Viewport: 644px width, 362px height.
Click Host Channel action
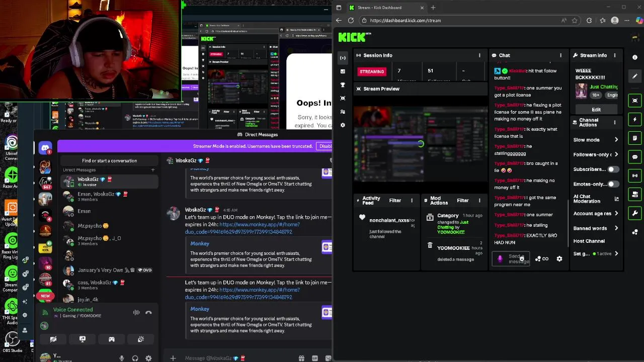coord(589,241)
